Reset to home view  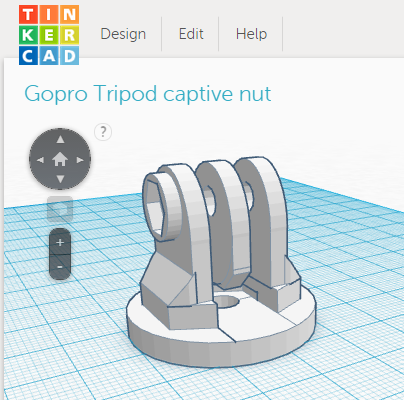click(x=60, y=159)
